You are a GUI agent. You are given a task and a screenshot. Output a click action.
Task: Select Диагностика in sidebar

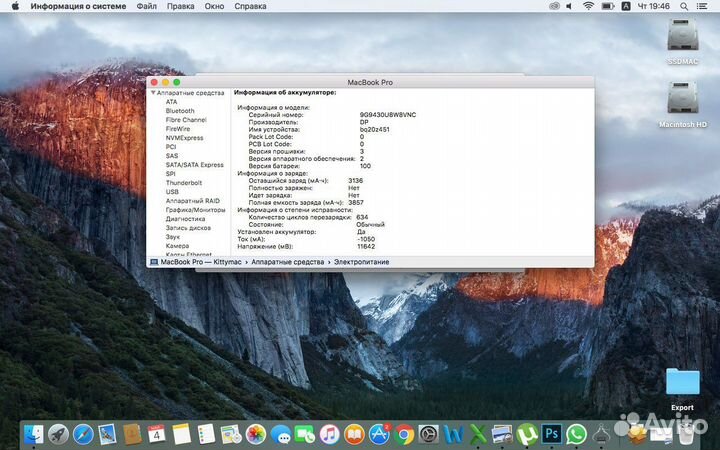[x=186, y=219]
